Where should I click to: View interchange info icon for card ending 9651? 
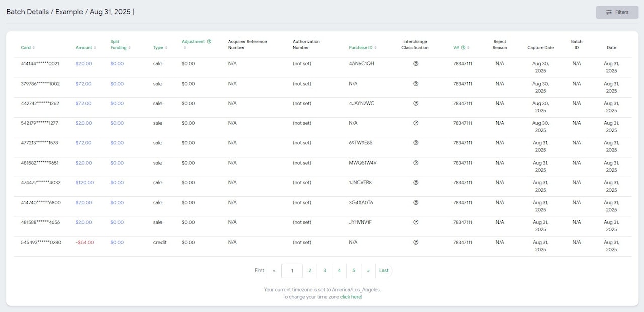[x=416, y=163]
